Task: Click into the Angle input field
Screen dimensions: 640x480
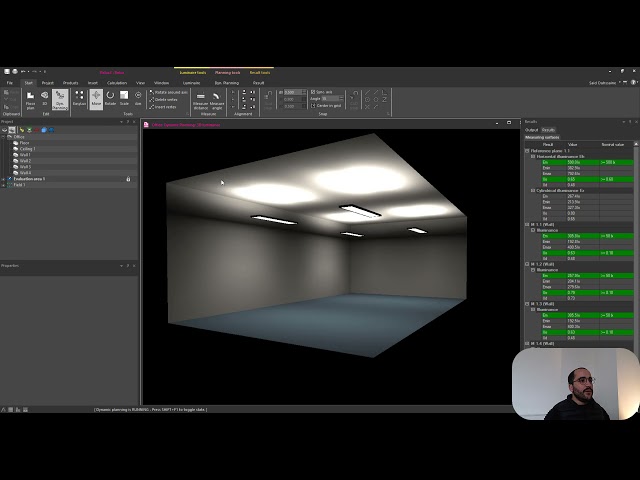Action: point(330,99)
